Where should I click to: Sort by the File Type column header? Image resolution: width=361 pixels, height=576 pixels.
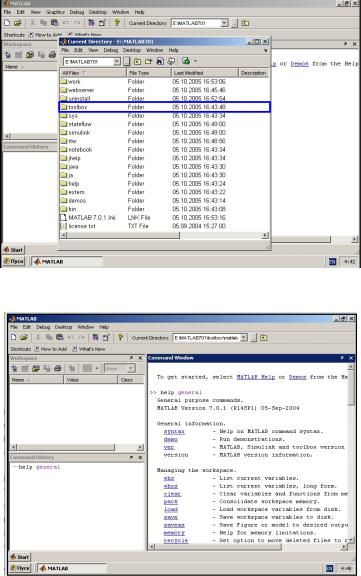tap(149, 73)
